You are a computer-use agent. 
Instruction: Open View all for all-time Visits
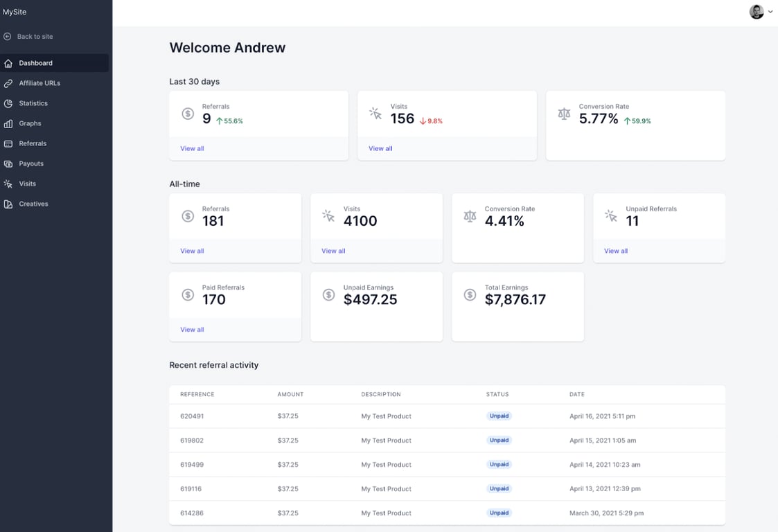point(333,251)
